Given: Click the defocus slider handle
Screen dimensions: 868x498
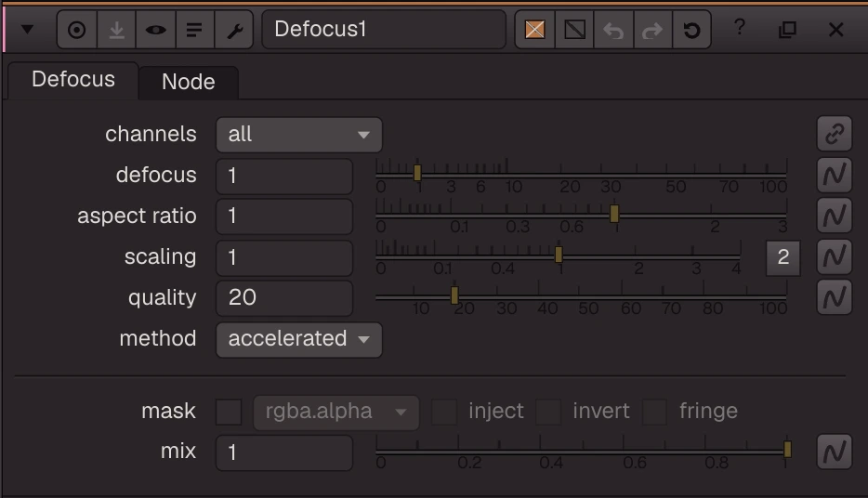Looking at the screenshot, I should coord(417,173).
